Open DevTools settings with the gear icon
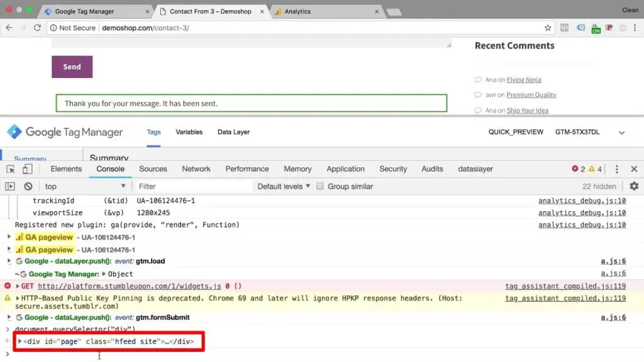The image size is (644, 362). click(x=634, y=186)
